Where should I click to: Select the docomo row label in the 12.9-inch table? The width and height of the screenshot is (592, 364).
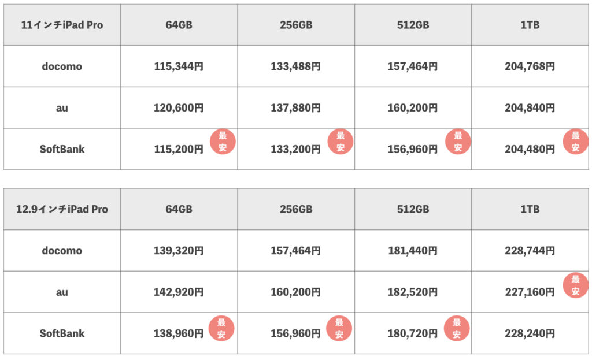[62, 251]
